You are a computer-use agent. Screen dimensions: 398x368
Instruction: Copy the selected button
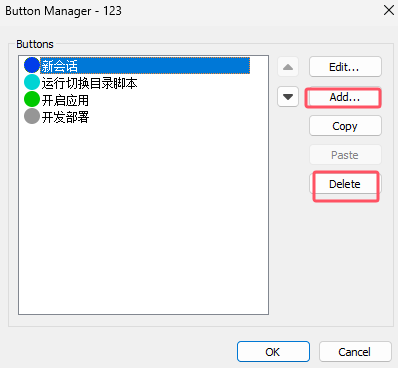click(345, 126)
